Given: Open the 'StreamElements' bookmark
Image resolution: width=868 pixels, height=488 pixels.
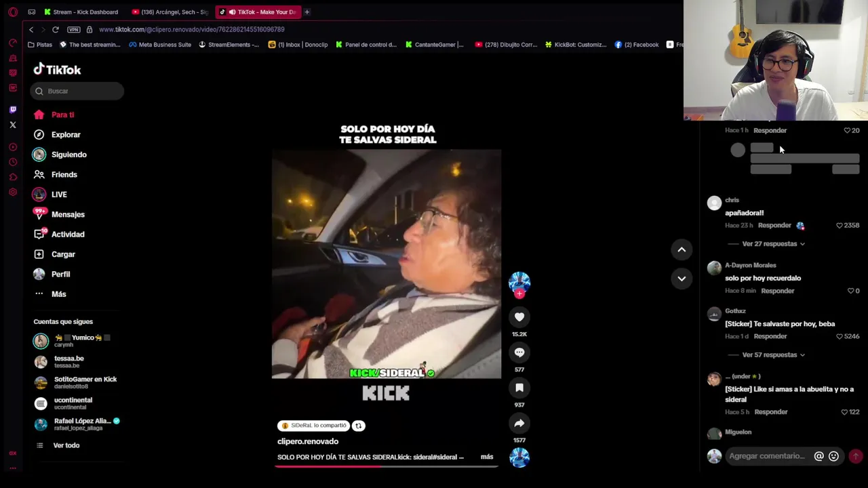Looking at the screenshot, I should point(229,45).
